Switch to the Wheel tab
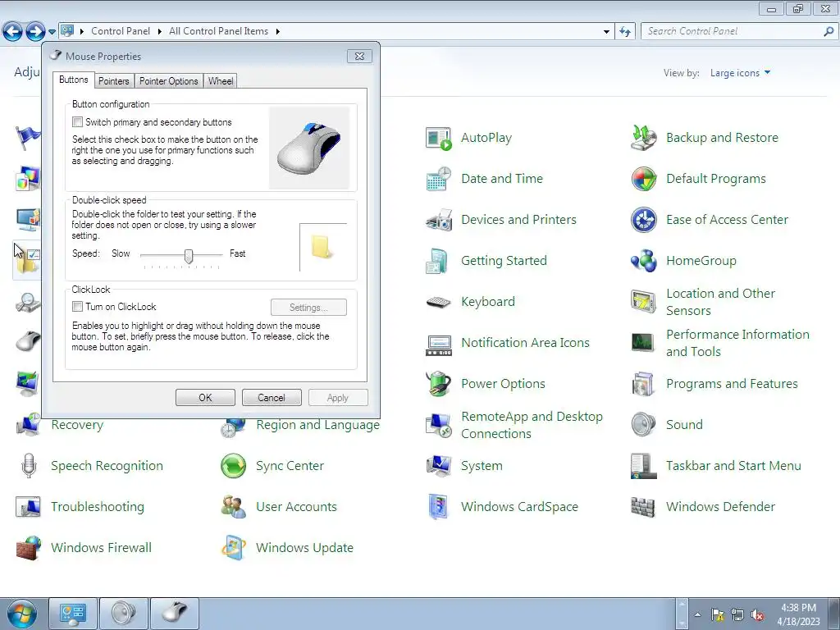This screenshot has width=840, height=630. (221, 81)
